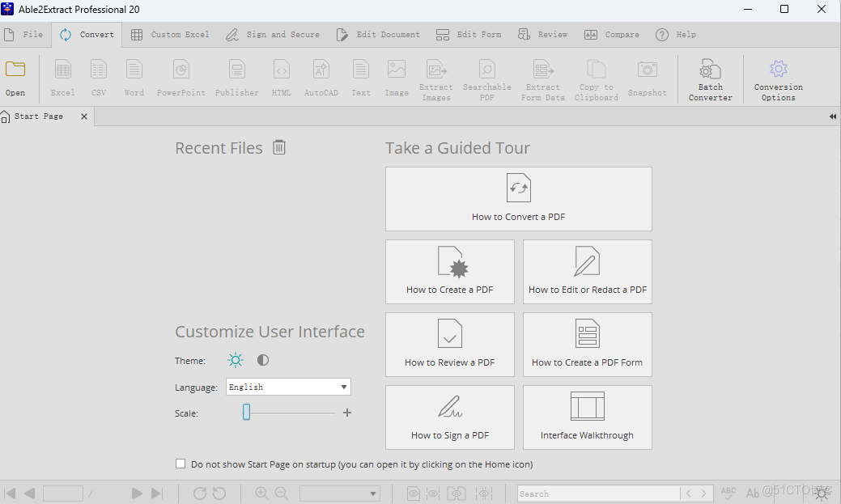This screenshot has width=841, height=504.
Task: Select the light theme sun icon
Action: pos(236,360)
